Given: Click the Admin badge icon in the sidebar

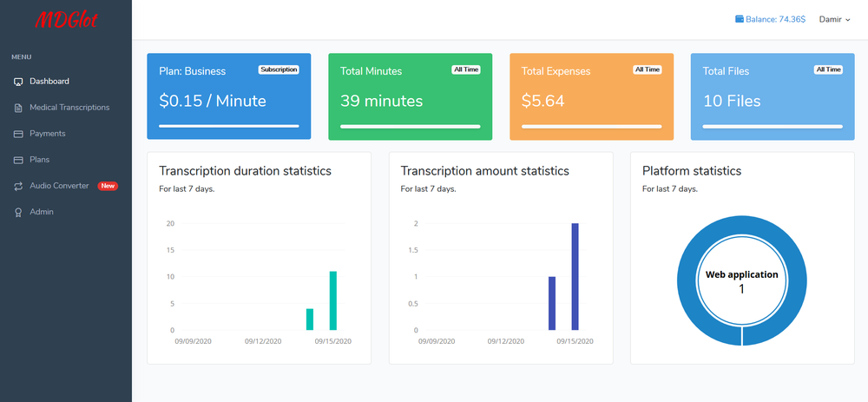Looking at the screenshot, I should pyautogui.click(x=17, y=212).
